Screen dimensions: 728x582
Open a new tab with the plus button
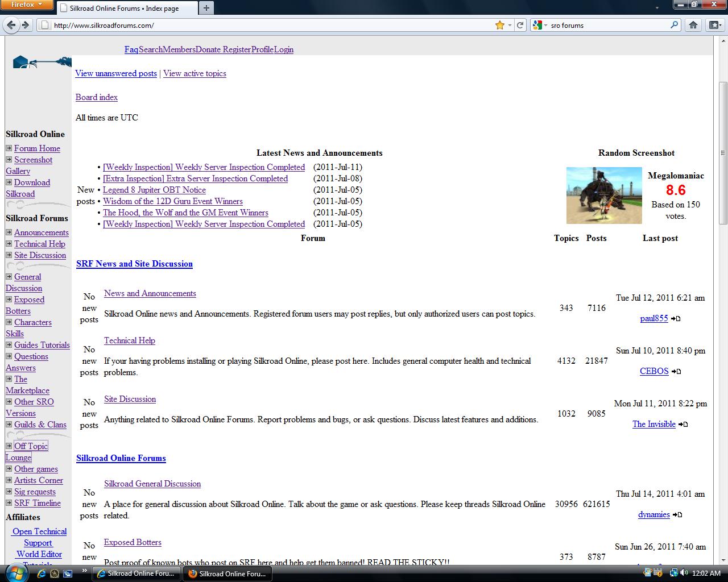(x=206, y=8)
